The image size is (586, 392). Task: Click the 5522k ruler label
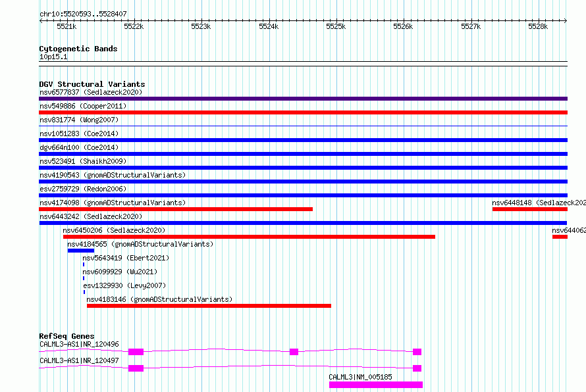(134, 26)
